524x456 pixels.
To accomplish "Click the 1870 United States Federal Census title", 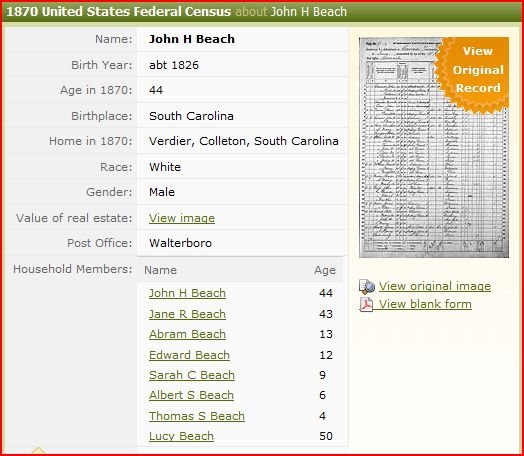I will tap(119, 12).
